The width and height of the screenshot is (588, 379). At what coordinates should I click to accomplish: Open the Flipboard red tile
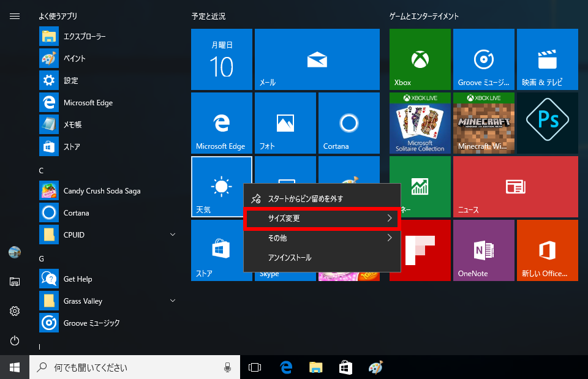pos(426,250)
